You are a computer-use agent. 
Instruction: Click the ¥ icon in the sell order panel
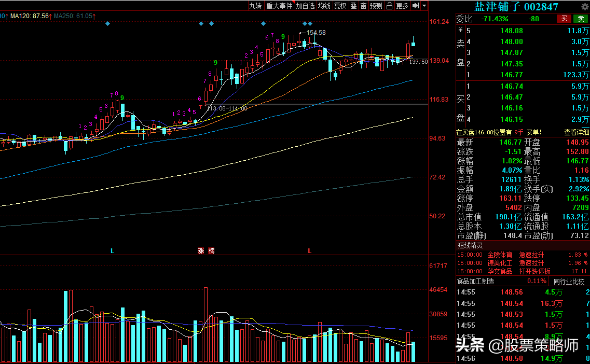click(460, 31)
